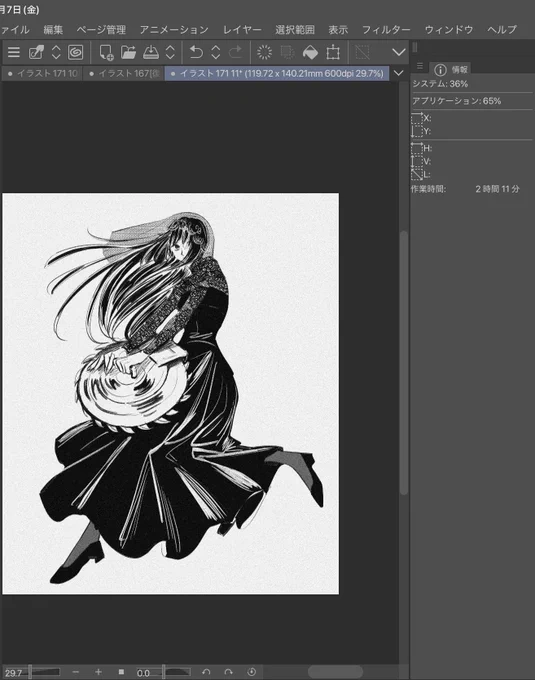Click the illustration canvas artwork
Screen dimensions: 535x680
(171, 394)
